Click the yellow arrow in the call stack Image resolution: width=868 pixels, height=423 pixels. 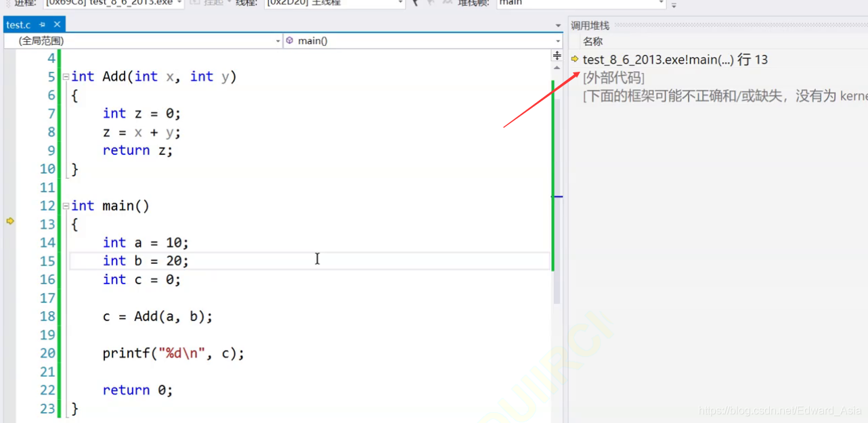575,60
